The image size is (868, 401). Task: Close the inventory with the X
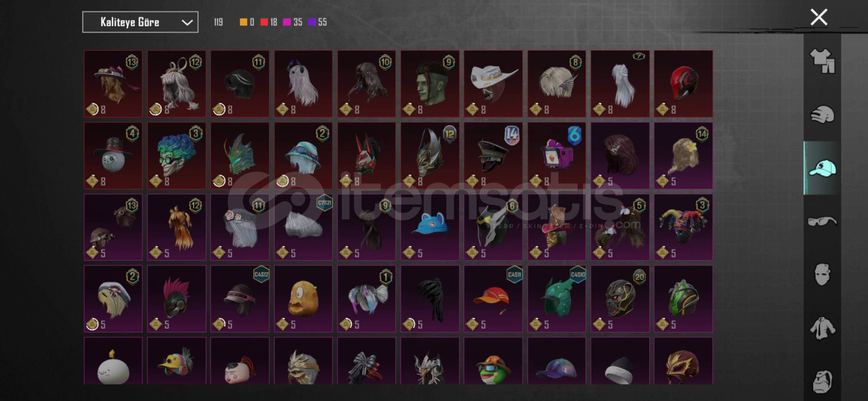click(x=819, y=17)
